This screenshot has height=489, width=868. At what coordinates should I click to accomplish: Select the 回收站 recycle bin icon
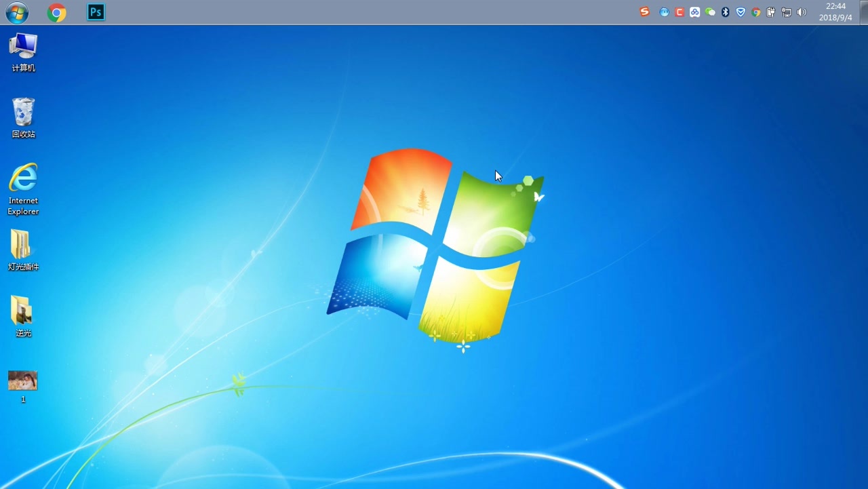(x=23, y=118)
